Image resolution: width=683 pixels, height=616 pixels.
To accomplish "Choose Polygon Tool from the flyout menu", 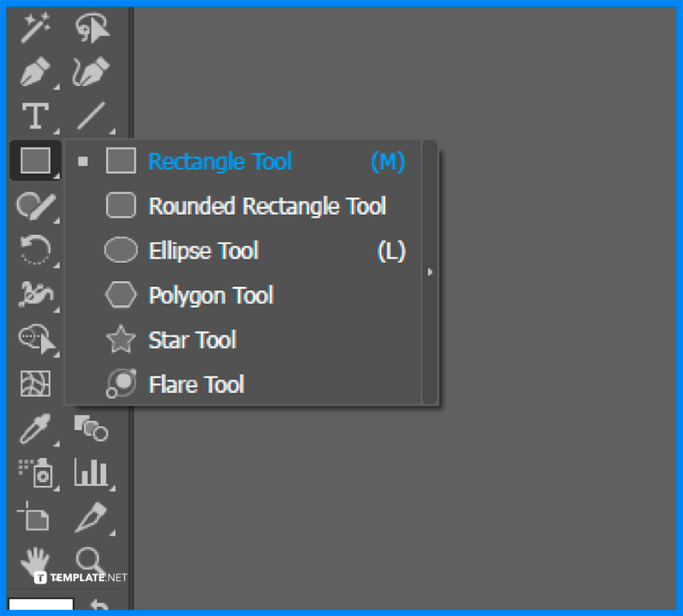I will (x=210, y=296).
